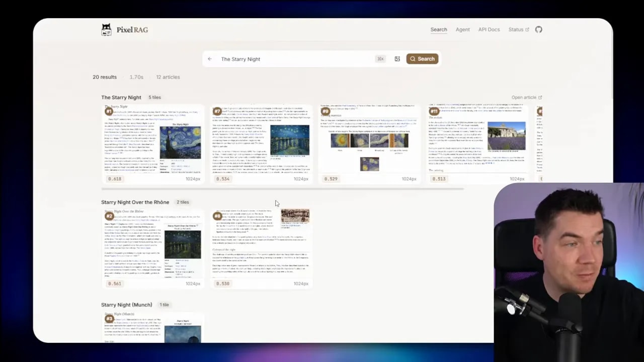This screenshot has height=362, width=644.
Task: Click the keyboard shortcut badge in search bar
Action: click(380, 59)
